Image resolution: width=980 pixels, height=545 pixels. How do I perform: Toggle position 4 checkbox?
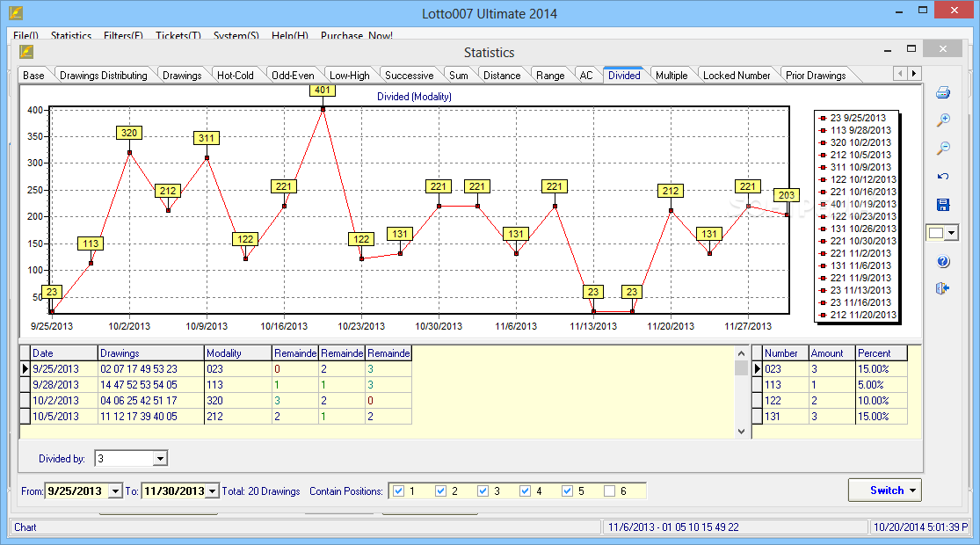point(525,491)
